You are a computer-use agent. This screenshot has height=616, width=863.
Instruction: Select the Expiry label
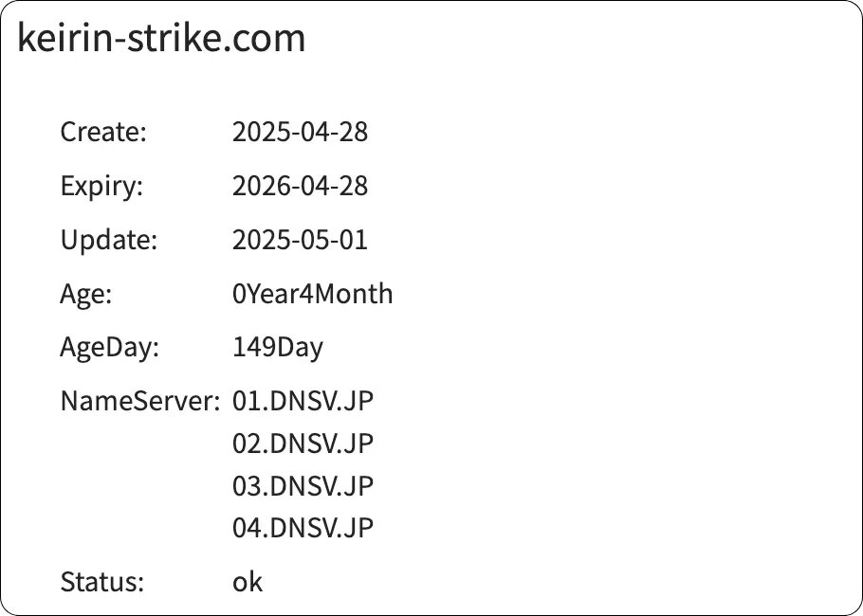[101, 186]
